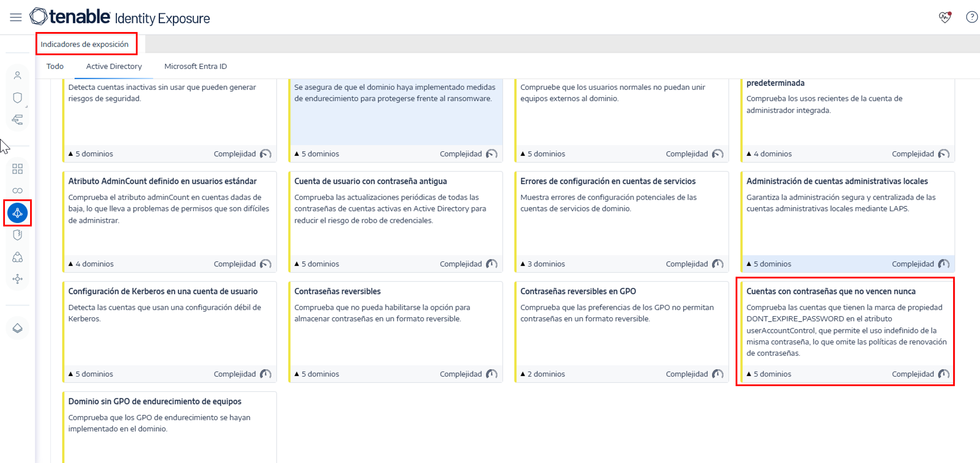The height and width of the screenshot is (463, 980).
Task: Switch to the Microsoft Entra ID tab
Action: 196,66
